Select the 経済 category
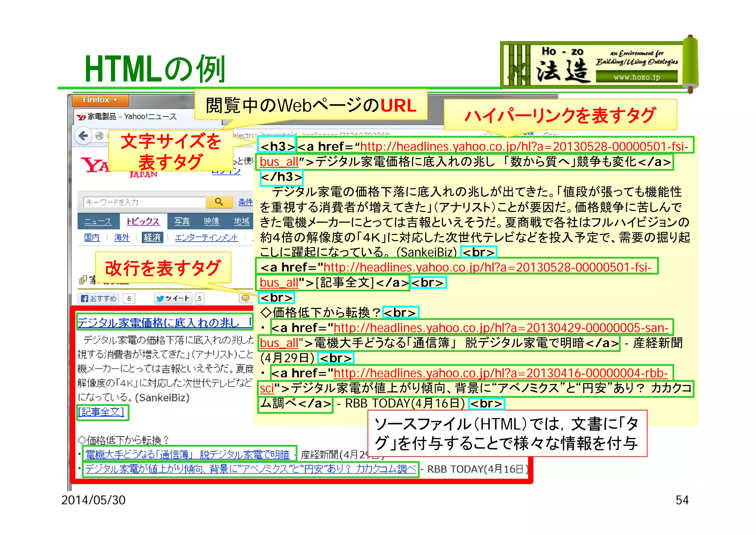Image resolution: width=756 pixels, height=535 pixels. click(x=152, y=238)
